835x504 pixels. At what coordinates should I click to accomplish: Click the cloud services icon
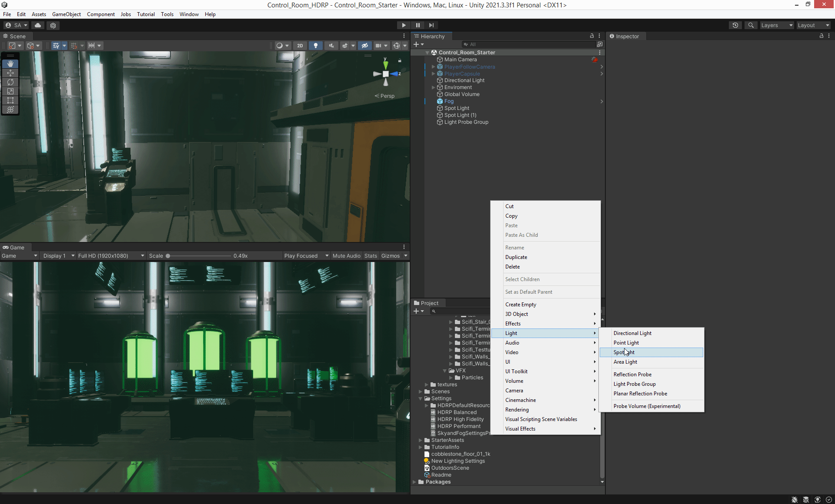pyautogui.click(x=38, y=25)
